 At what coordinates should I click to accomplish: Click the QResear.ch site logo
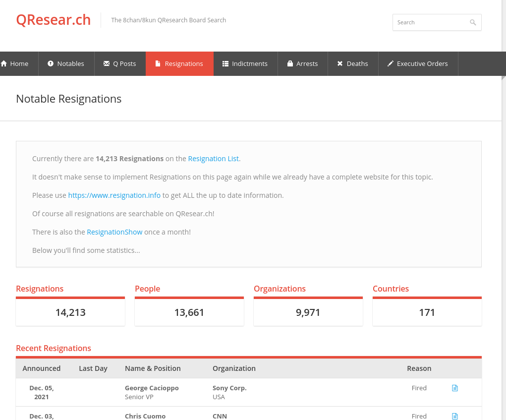(54, 20)
